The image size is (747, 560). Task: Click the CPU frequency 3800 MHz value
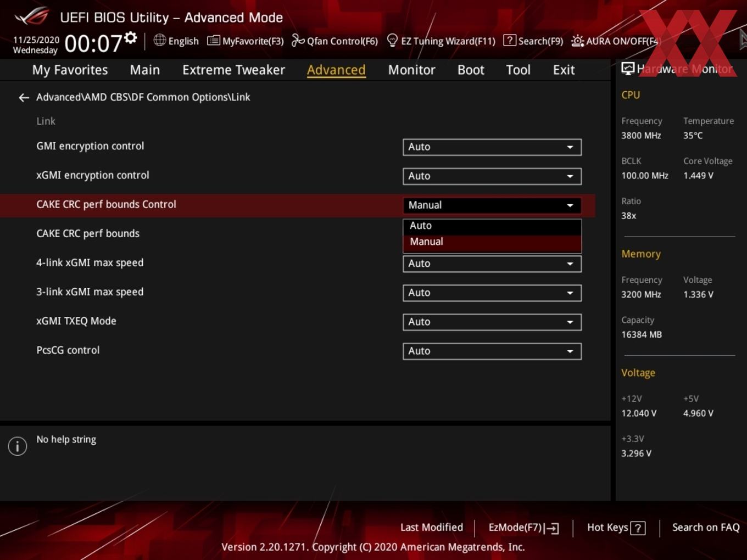pos(641,136)
